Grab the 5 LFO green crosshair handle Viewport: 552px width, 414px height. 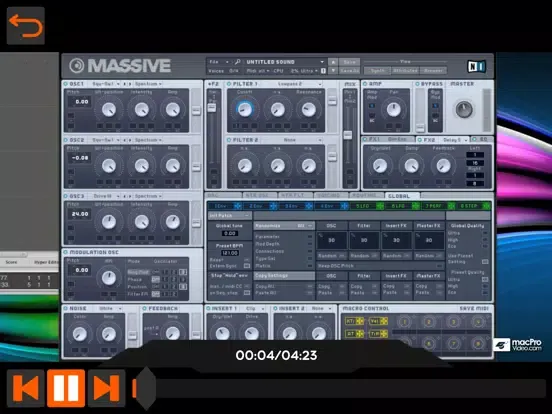tap(380, 206)
